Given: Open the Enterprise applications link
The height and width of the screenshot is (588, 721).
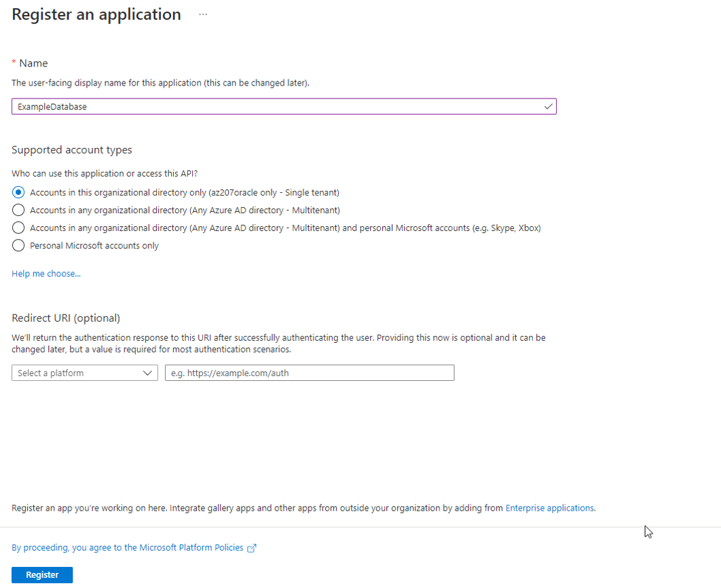Looking at the screenshot, I should click(x=549, y=507).
